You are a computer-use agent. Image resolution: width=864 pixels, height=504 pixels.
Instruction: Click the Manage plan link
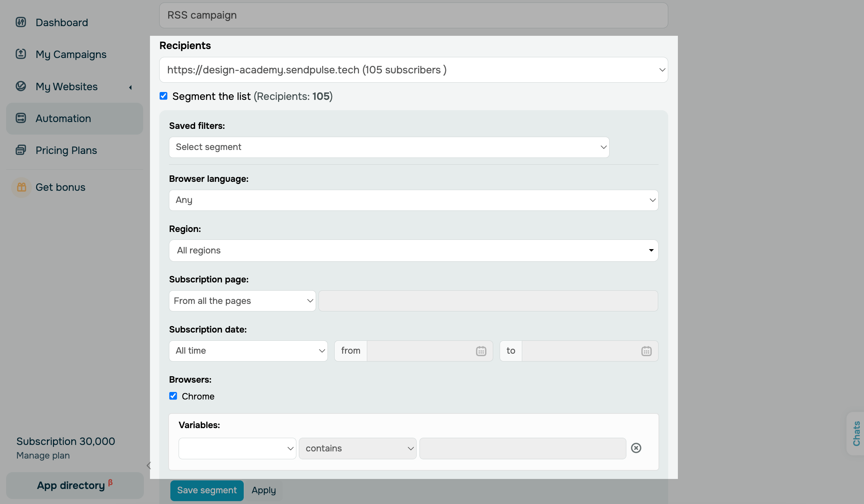tap(43, 455)
